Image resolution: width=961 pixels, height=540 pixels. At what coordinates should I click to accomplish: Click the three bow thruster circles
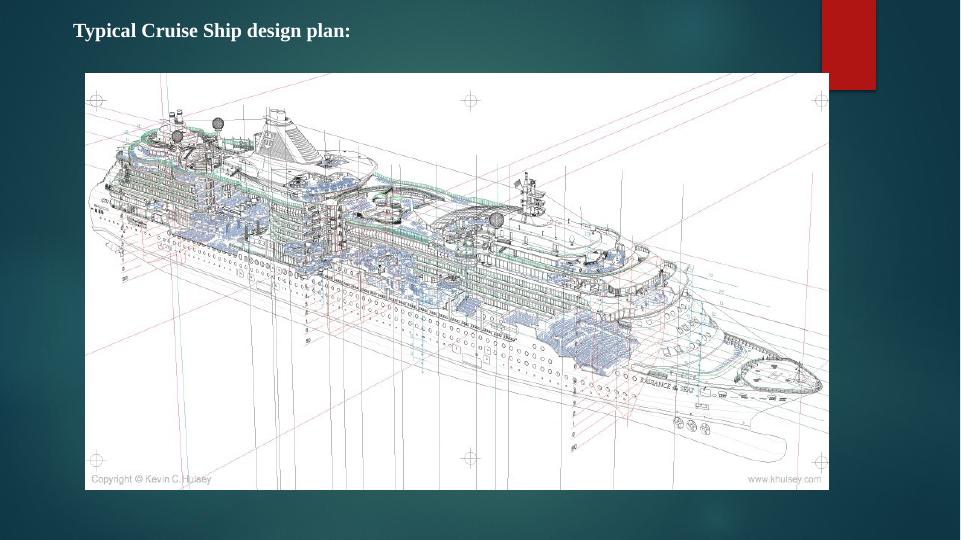[690, 427]
